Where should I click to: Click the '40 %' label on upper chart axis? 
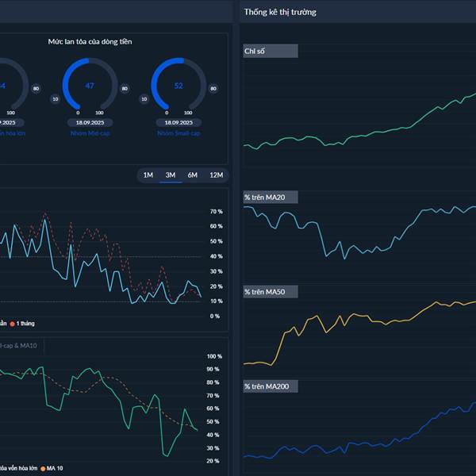(x=216, y=256)
